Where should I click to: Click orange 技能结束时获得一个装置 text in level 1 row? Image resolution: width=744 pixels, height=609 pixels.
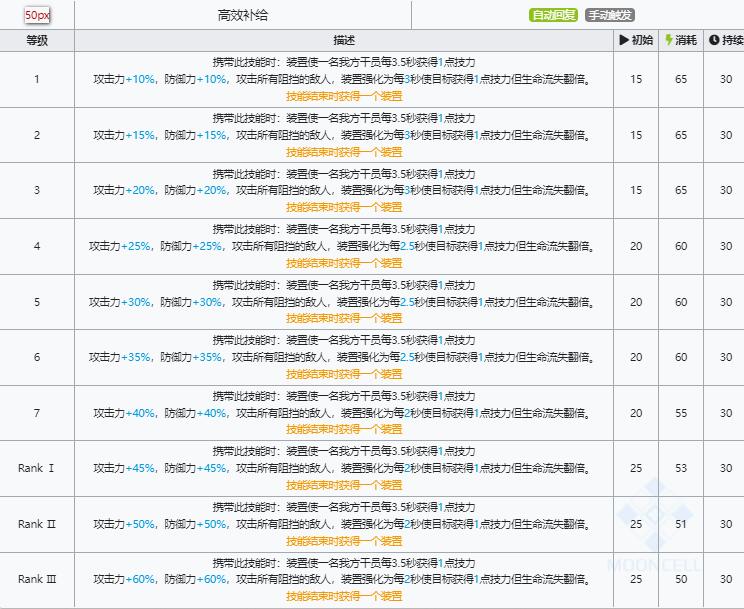pos(344,96)
